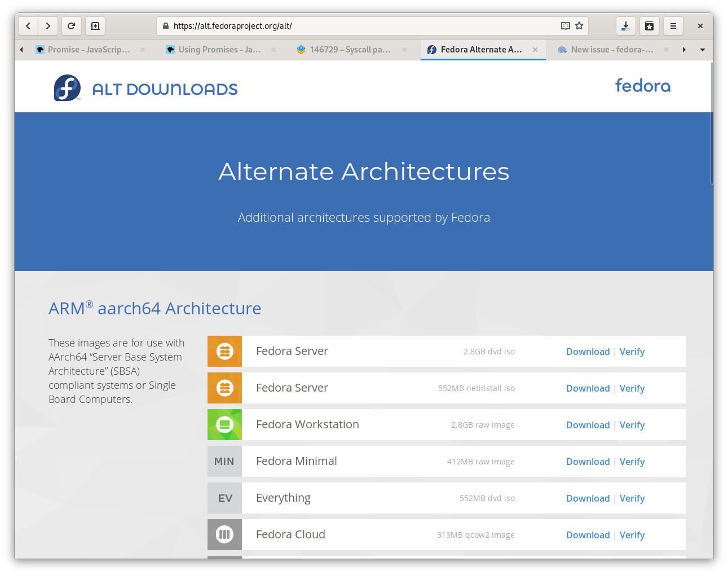Open a new tab
This screenshot has width=728, height=575.
point(95,26)
